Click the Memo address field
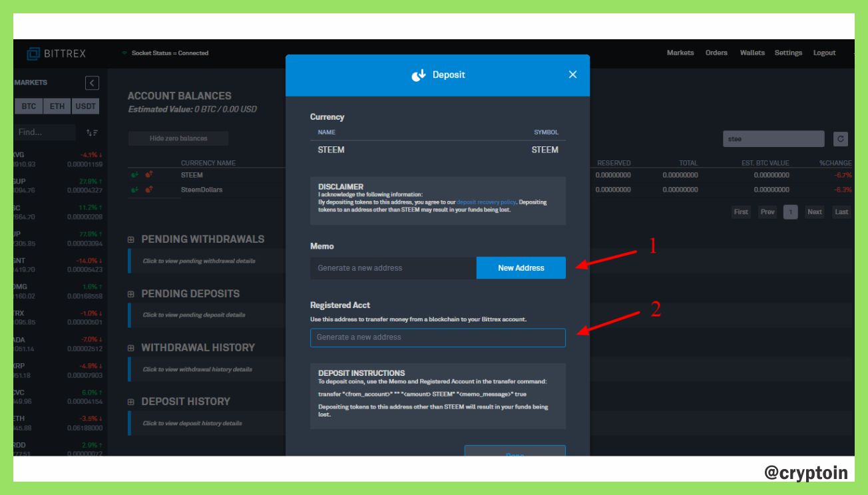The height and width of the screenshot is (495, 868). (x=393, y=268)
